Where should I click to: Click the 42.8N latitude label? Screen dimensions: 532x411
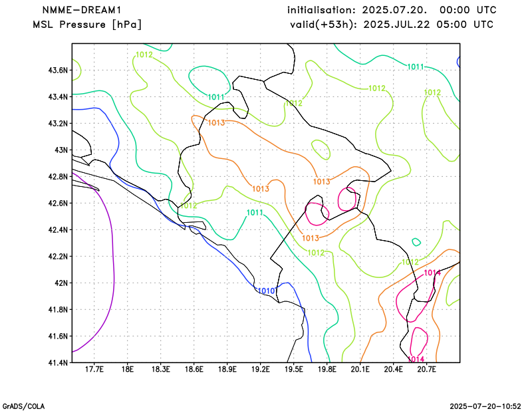pos(58,176)
